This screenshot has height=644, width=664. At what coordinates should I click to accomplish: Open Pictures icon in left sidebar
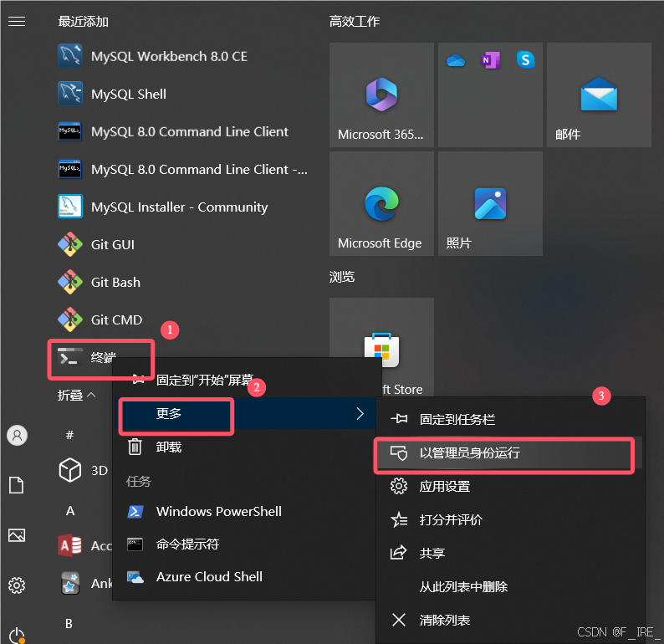[x=17, y=535]
